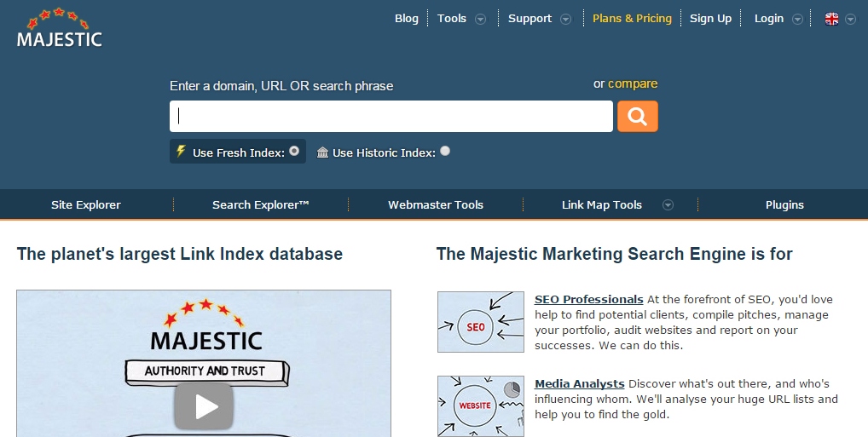Click the Historic Index building icon
The image size is (868, 437).
point(323,152)
